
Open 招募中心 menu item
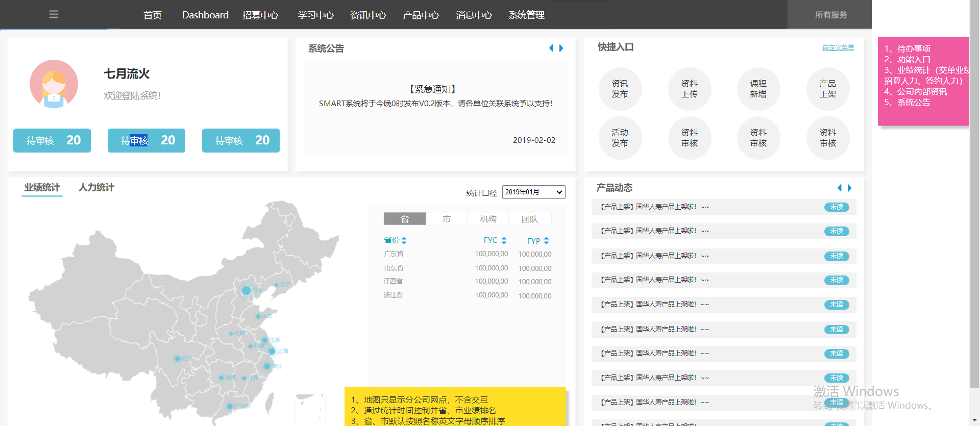click(260, 15)
